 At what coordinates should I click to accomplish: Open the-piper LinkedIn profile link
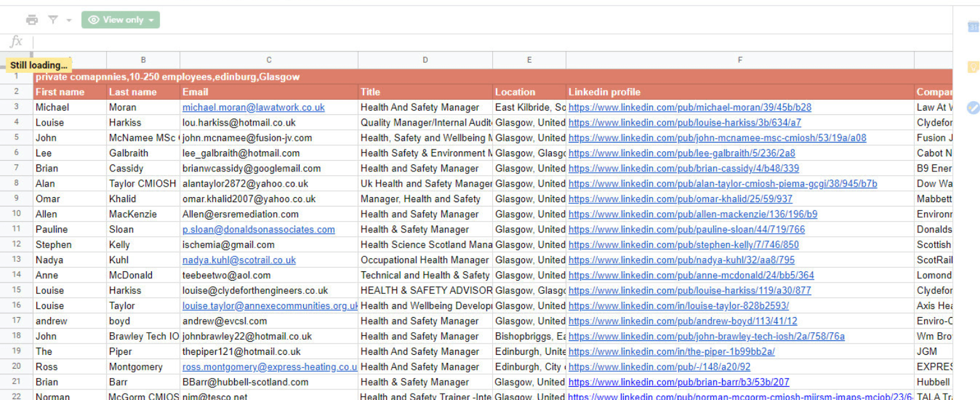click(x=671, y=352)
